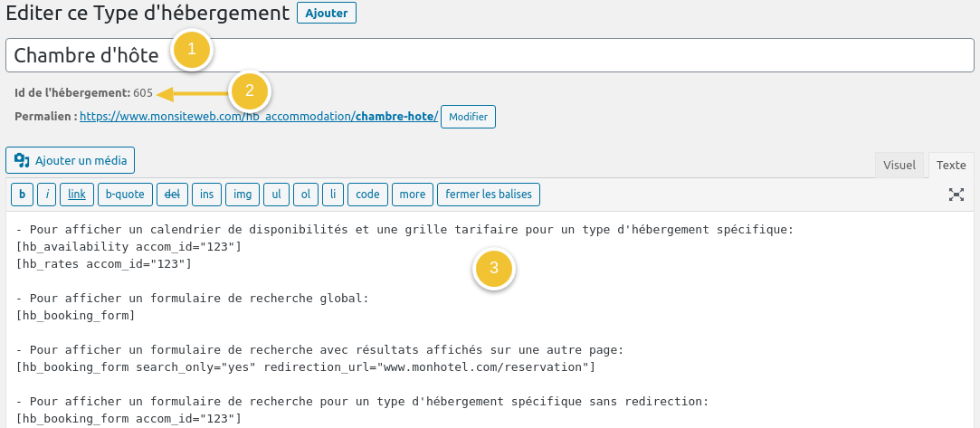
Task: Open the permalink URL chambre-hote
Action: point(259,117)
